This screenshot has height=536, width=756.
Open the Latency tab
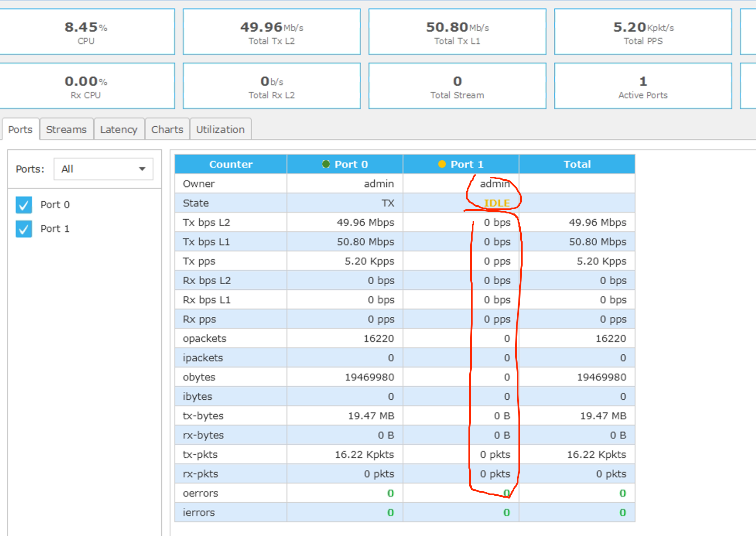point(119,129)
